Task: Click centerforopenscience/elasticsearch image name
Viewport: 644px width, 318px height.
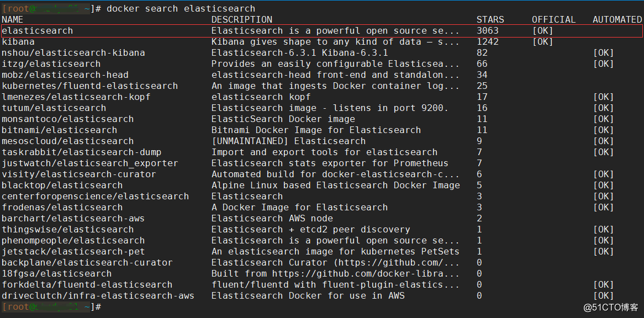Action: coord(96,197)
